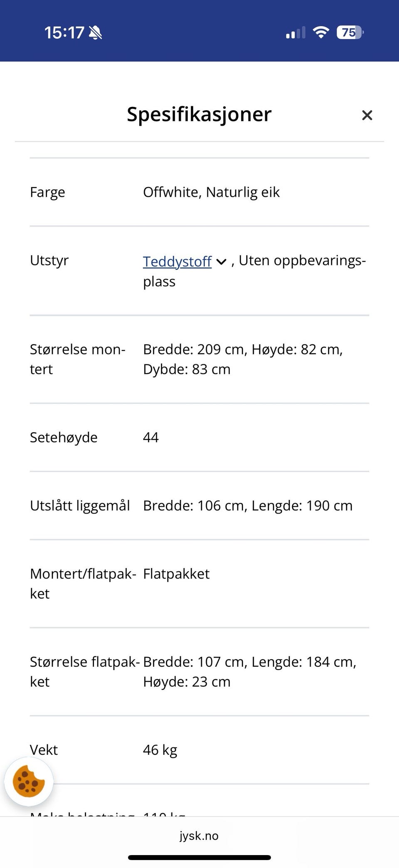Tap the jysk.no address bar

199,836
